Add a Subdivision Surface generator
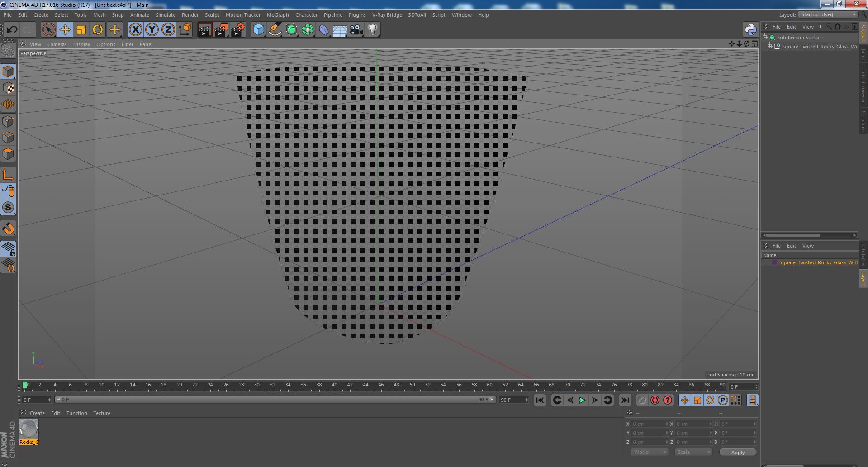868x467 pixels. [x=291, y=30]
